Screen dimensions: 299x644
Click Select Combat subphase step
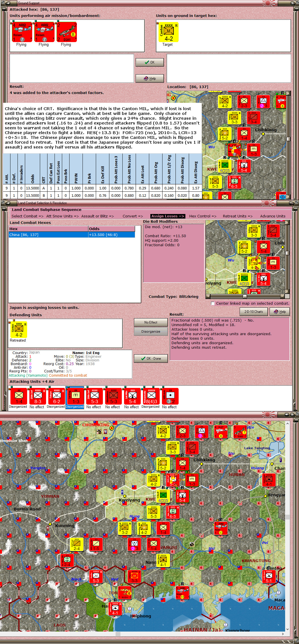[x=27, y=216]
